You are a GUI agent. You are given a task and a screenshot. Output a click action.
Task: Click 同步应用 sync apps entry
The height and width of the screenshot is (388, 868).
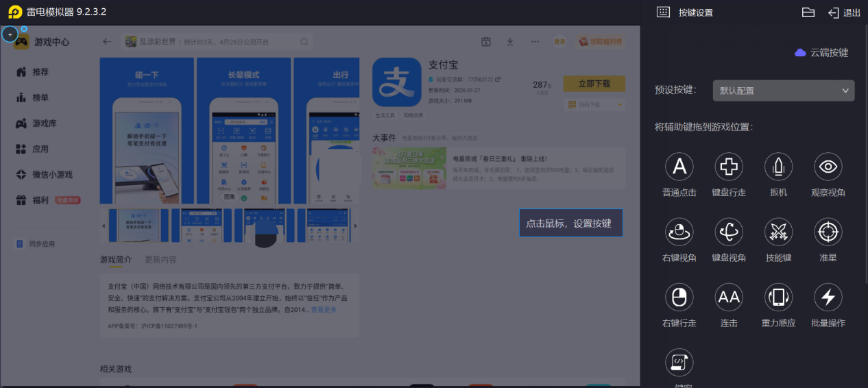pos(36,244)
